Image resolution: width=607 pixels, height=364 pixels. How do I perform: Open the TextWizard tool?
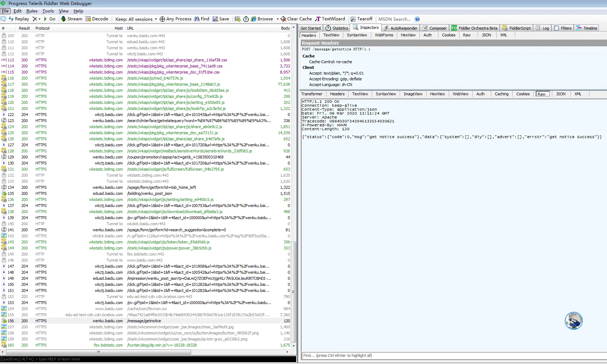(330, 19)
